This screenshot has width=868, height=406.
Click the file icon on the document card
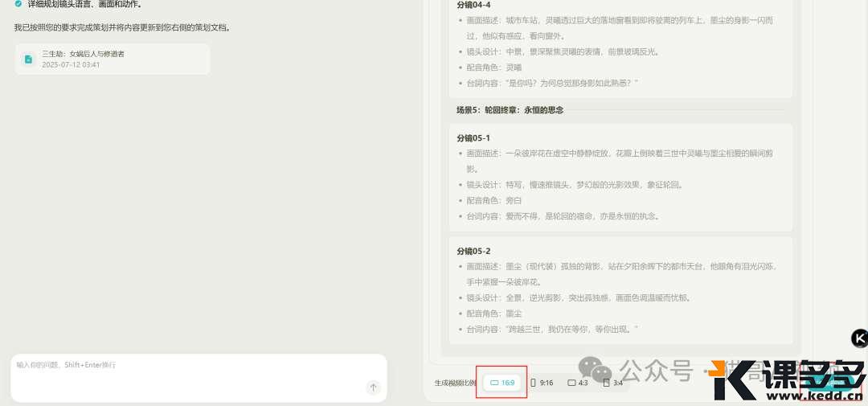[x=28, y=59]
